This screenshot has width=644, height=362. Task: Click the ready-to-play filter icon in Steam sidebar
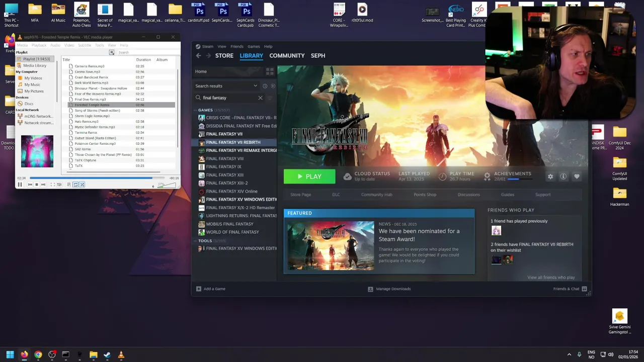[x=273, y=86]
